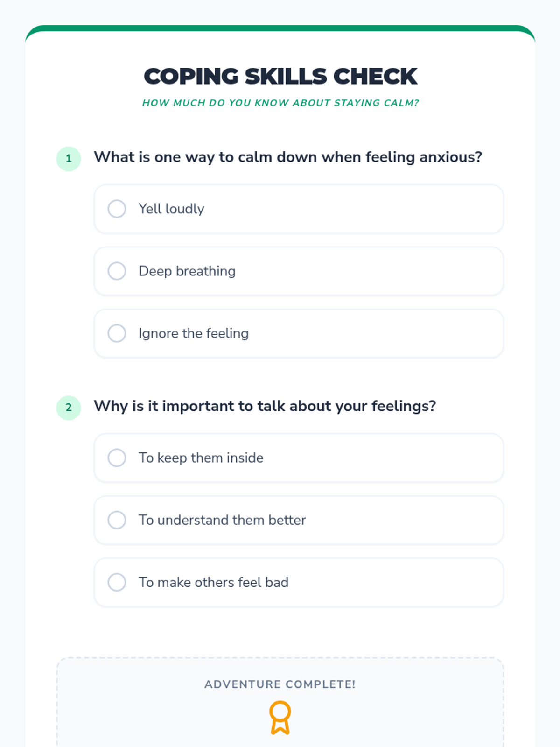The image size is (560, 747).
Task: Click the "To understand them better" label text
Action: coord(222,520)
